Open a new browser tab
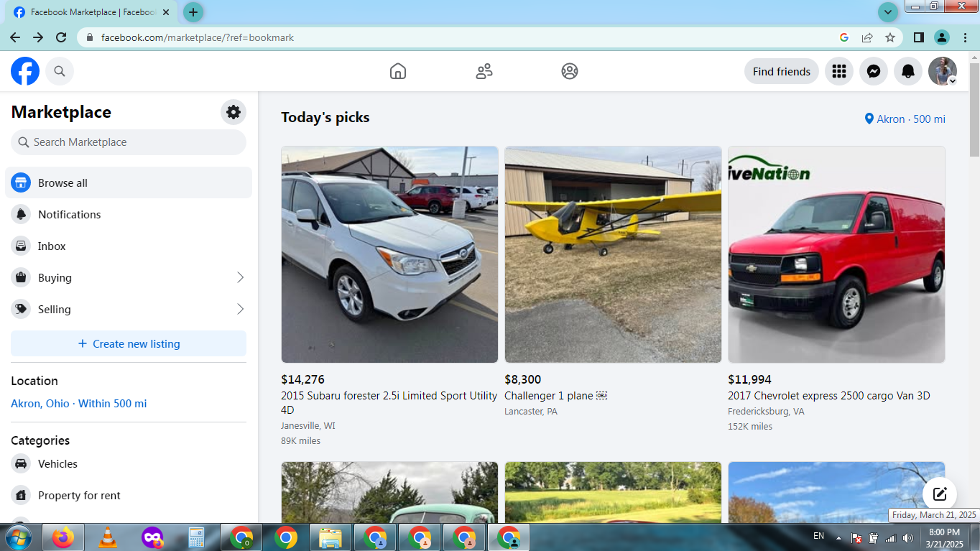Screen dimensions: 980x551 (x=193, y=12)
